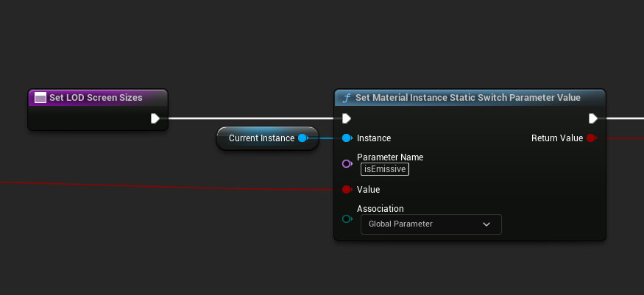644x295 pixels.
Task: Click the white execution wire between the nodes
Action: [250, 118]
